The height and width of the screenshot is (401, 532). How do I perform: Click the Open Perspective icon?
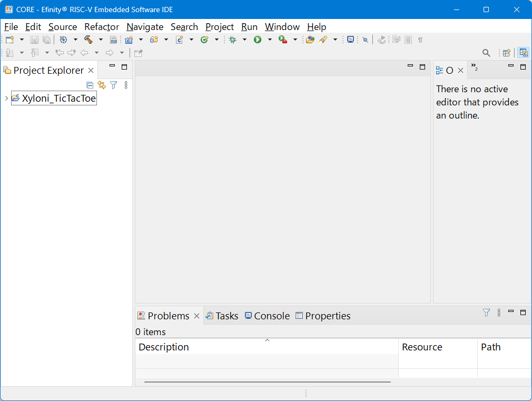click(x=506, y=53)
